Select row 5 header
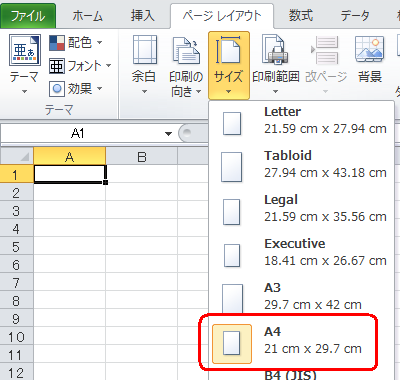Image resolution: width=400 pixels, height=380 pixels. point(17,246)
